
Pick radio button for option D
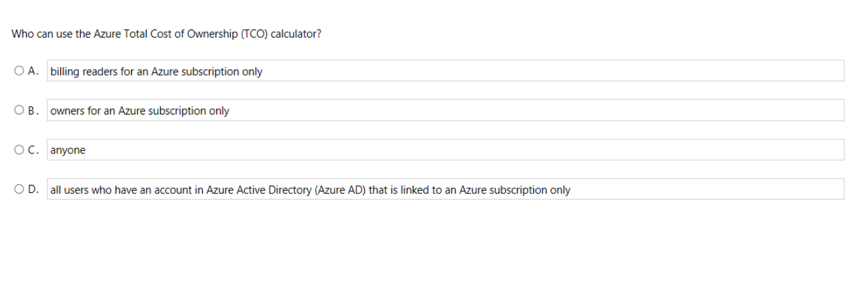pyautogui.click(x=17, y=190)
